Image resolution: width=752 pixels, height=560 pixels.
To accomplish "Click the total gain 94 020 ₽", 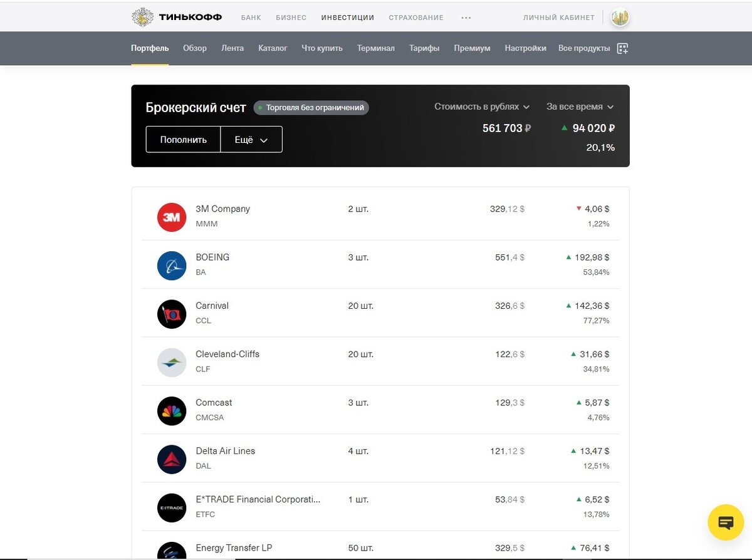I will point(593,128).
